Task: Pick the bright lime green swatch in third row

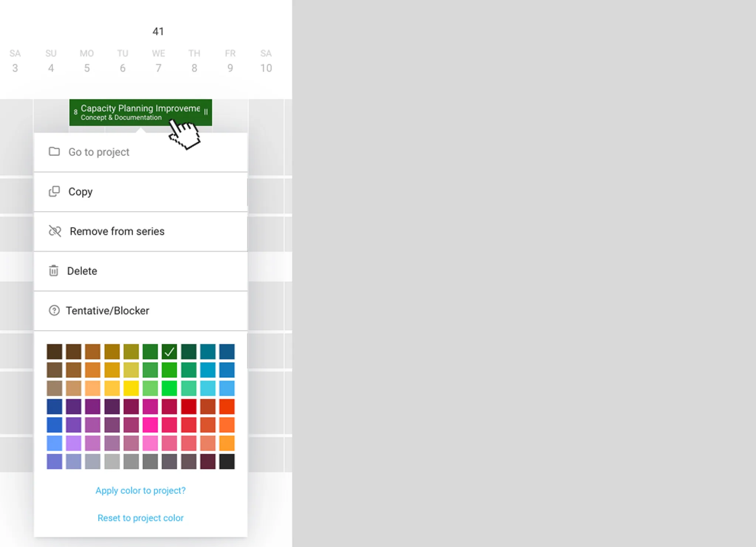Action: (x=169, y=388)
